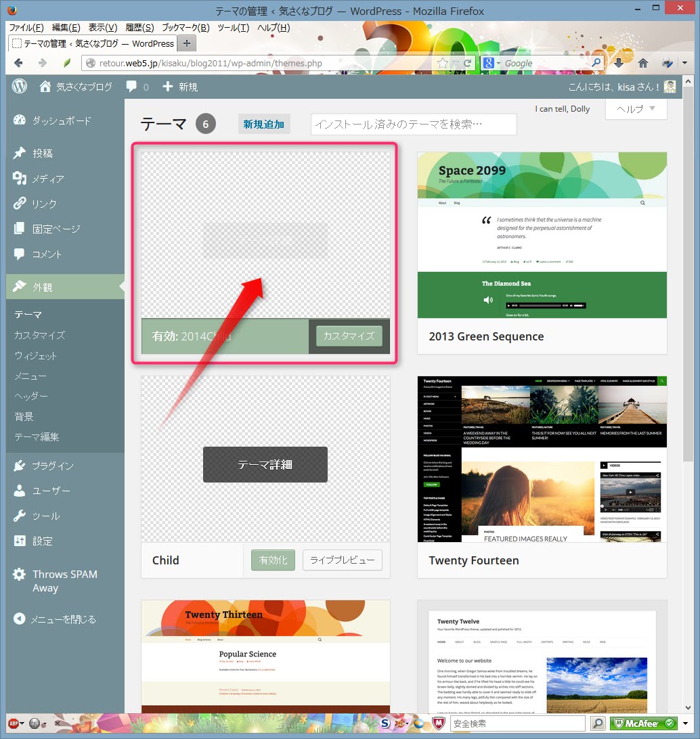Go back with browser back arrow
This screenshot has width=700, height=739.
[x=18, y=63]
